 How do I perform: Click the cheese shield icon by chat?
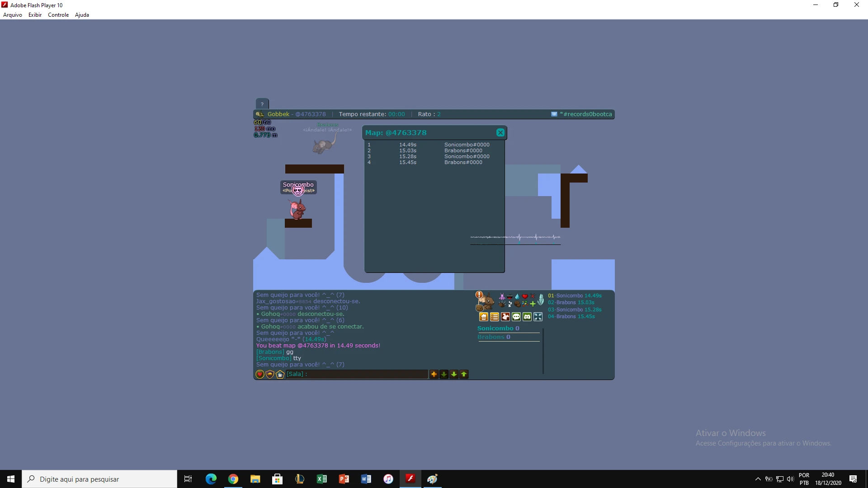click(270, 374)
